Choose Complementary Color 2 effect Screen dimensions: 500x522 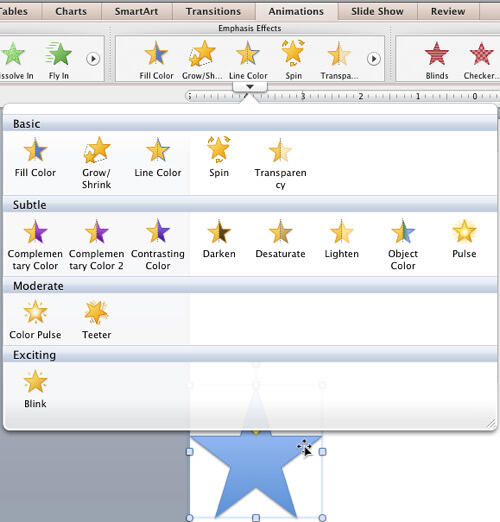[96, 245]
